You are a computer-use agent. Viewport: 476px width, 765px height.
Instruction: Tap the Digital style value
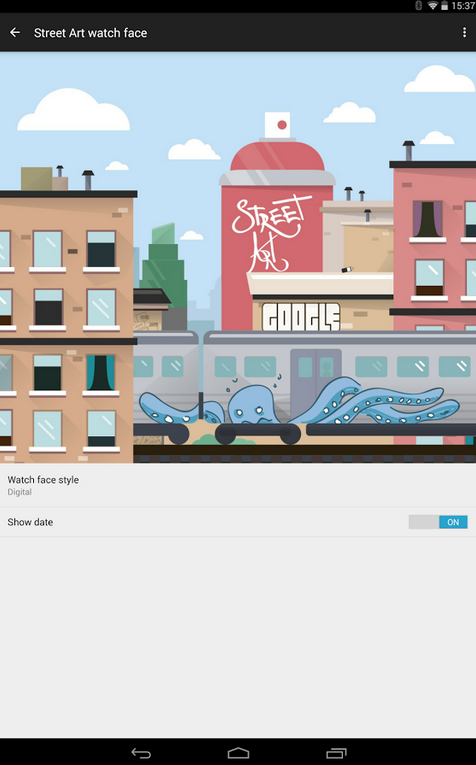click(20, 492)
